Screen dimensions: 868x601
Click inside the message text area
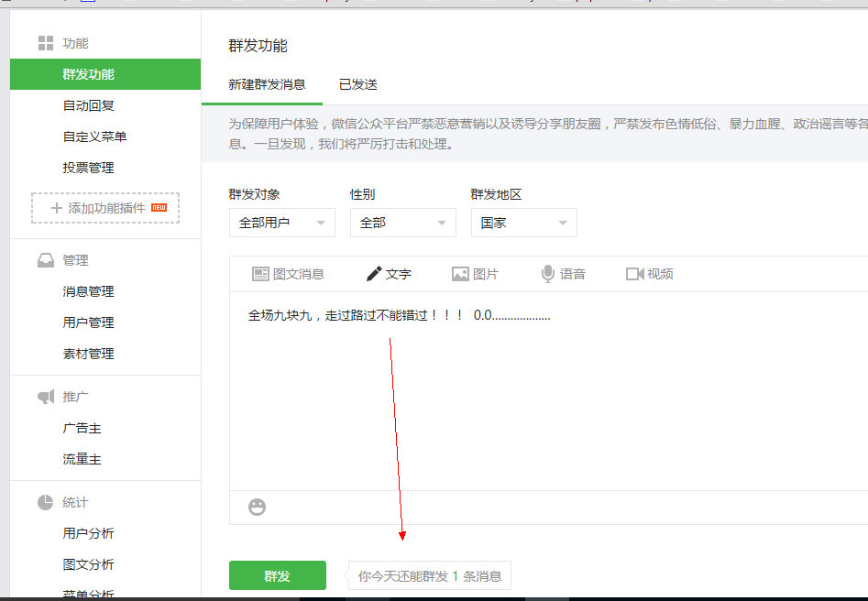[550, 403]
